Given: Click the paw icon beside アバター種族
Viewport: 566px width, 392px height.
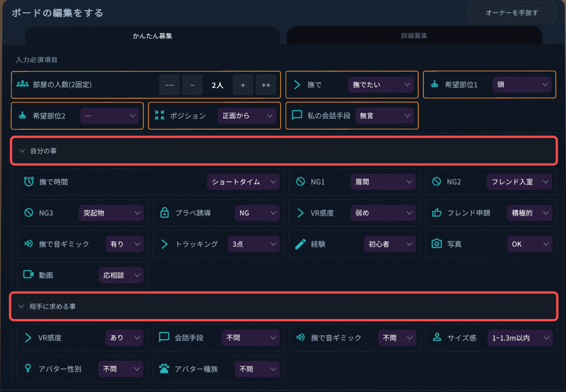Looking at the screenshot, I should 164,369.
